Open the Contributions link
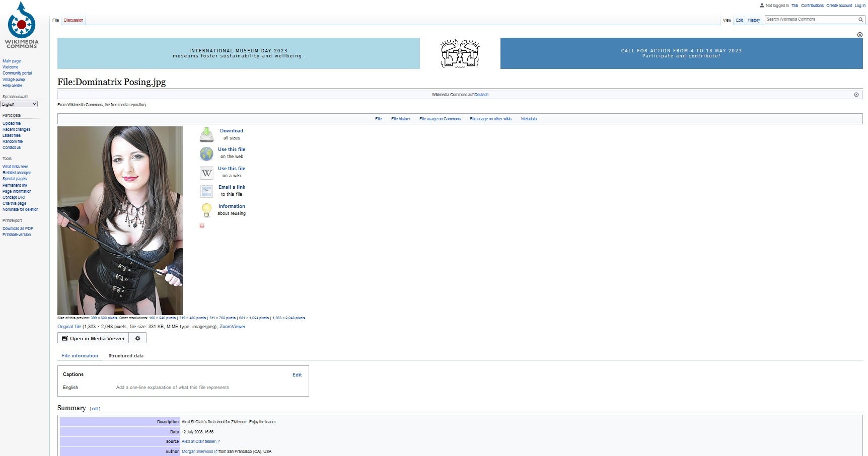 tap(812, 6)
